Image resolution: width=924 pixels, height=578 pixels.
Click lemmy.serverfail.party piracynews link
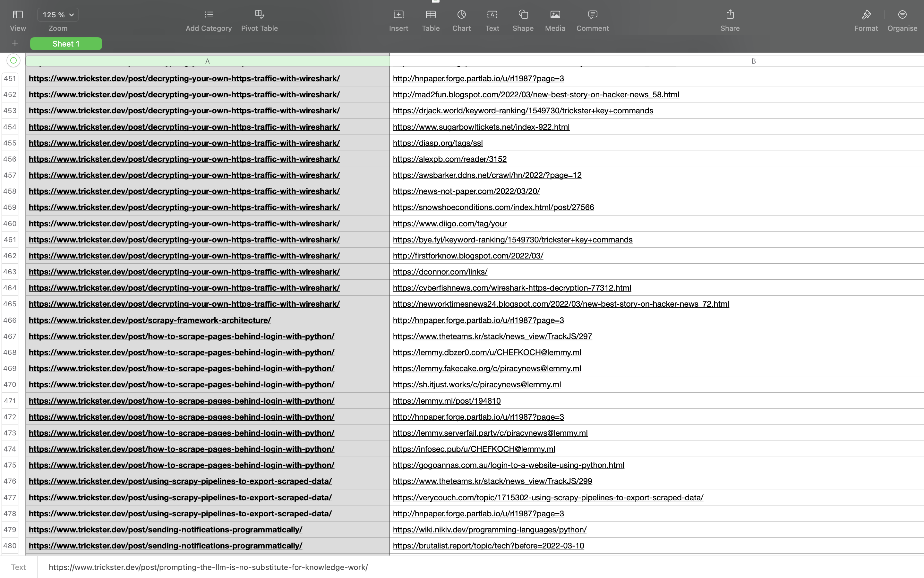(490, 433)
